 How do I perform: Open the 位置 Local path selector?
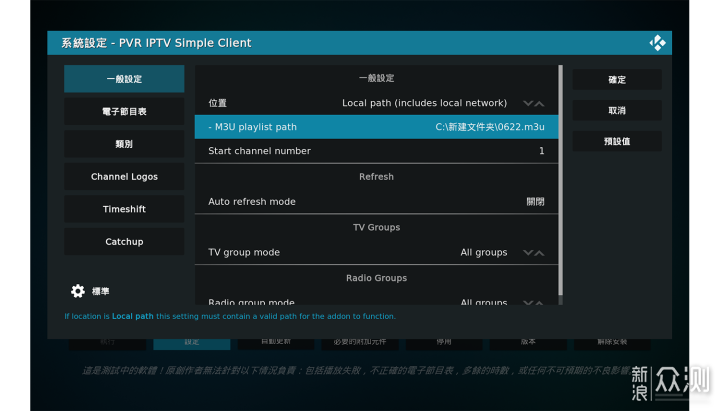tap(376, 103)
